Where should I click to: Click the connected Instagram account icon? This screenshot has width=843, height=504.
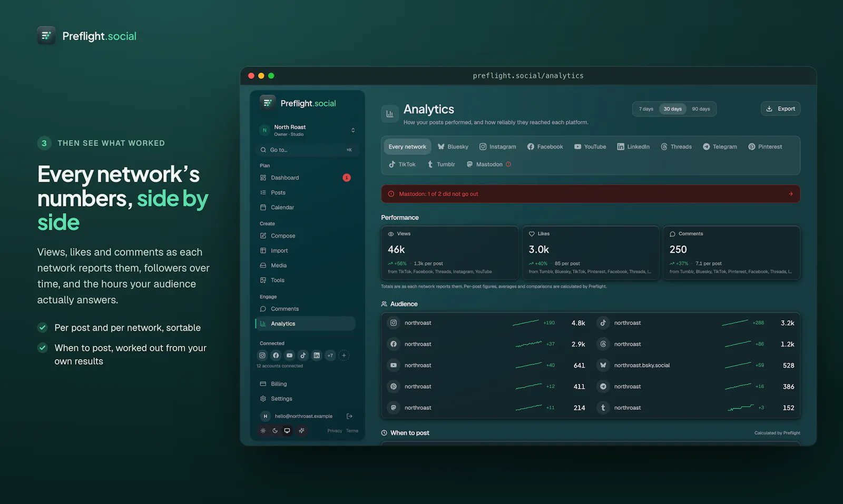(262, 355)
